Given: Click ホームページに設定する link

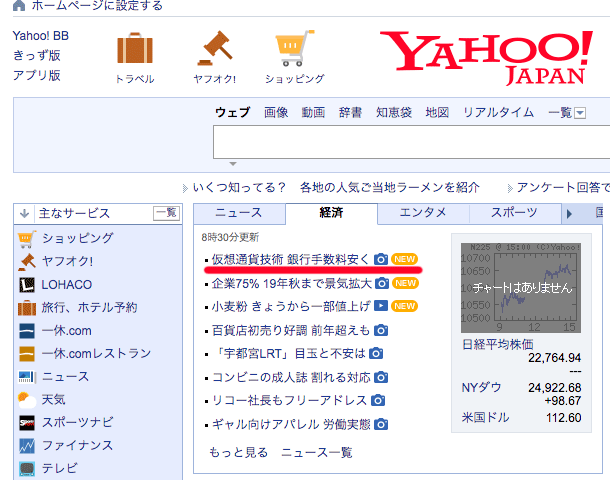Looking at the screenshot, I should (x=97, y=5).
